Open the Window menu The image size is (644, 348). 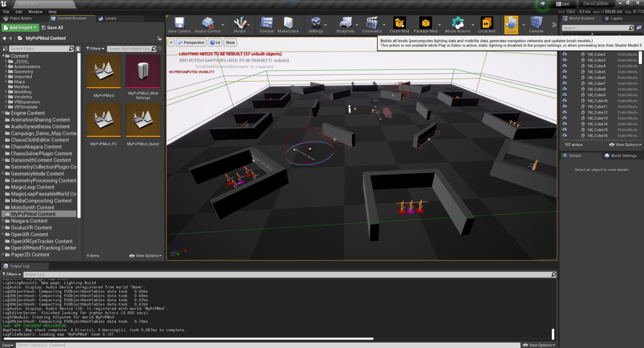[35, 12]
